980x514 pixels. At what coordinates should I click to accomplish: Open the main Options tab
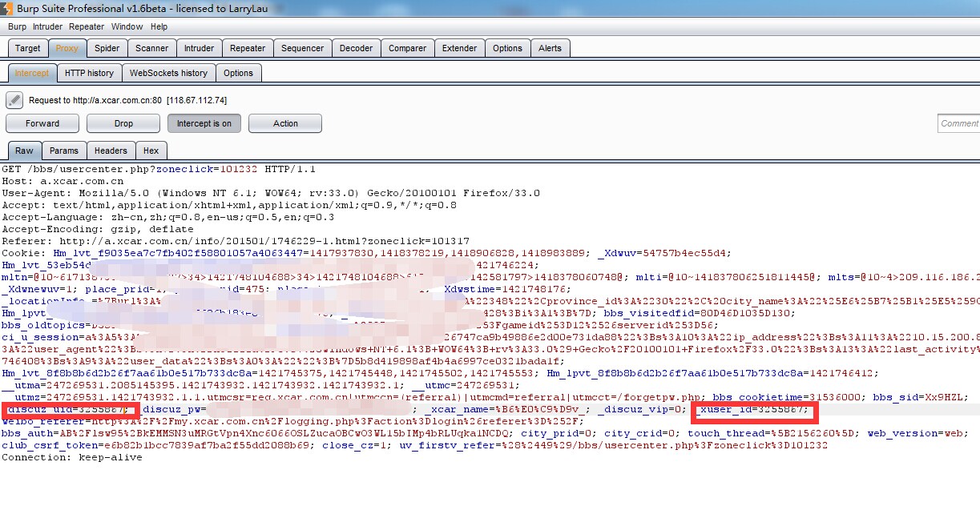pos(507,48)
